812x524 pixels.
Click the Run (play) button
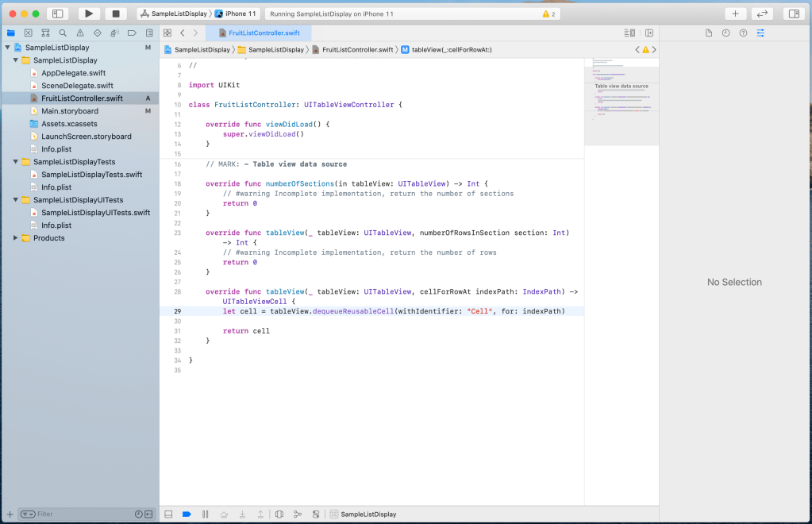(89, 13)
